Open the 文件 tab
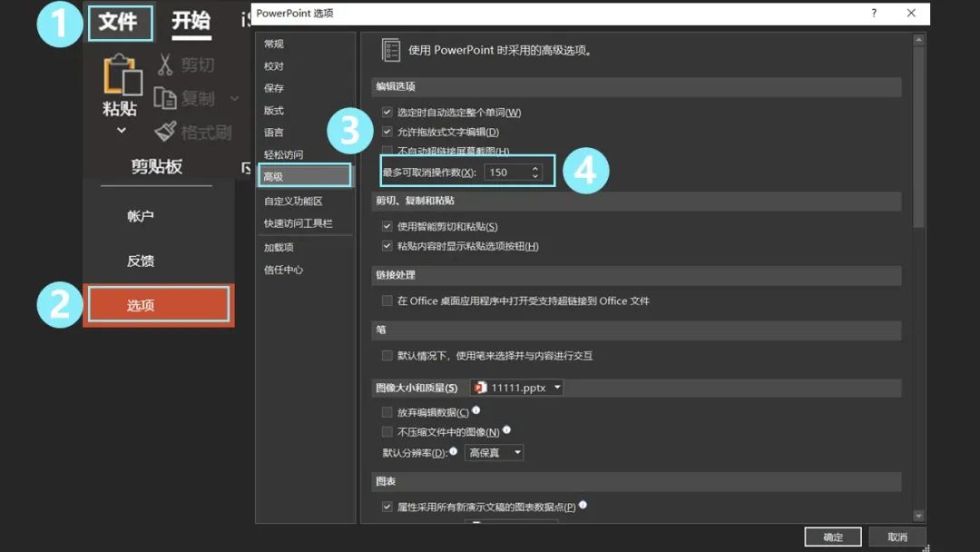Screen dimensions: 980x552 (120, 23)
